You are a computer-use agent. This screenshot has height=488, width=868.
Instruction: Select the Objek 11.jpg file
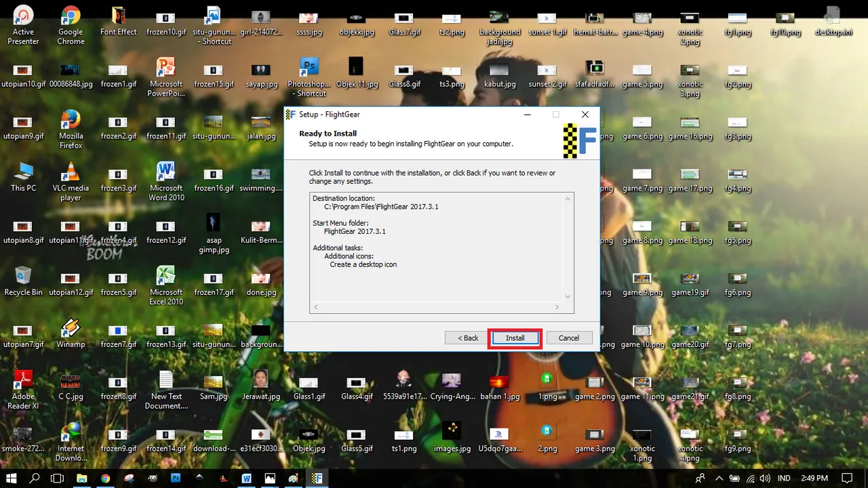click(x=356, y=74)
